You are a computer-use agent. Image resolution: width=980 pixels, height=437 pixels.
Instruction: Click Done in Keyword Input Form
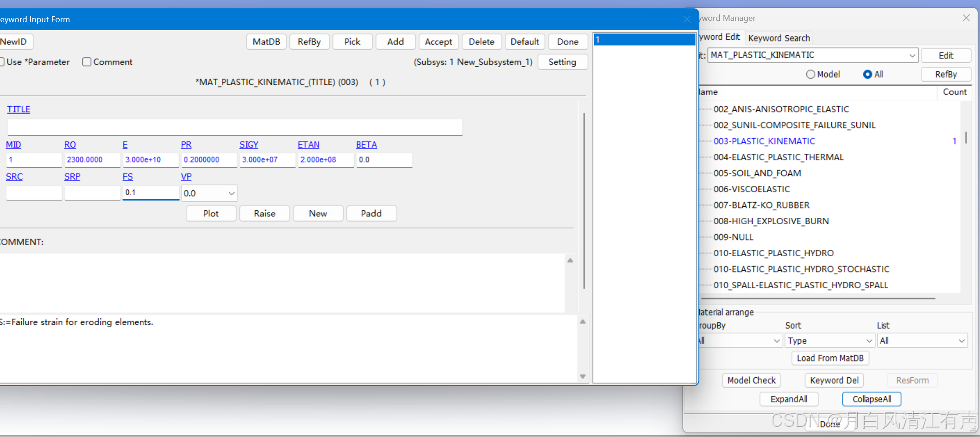(567, 42)
